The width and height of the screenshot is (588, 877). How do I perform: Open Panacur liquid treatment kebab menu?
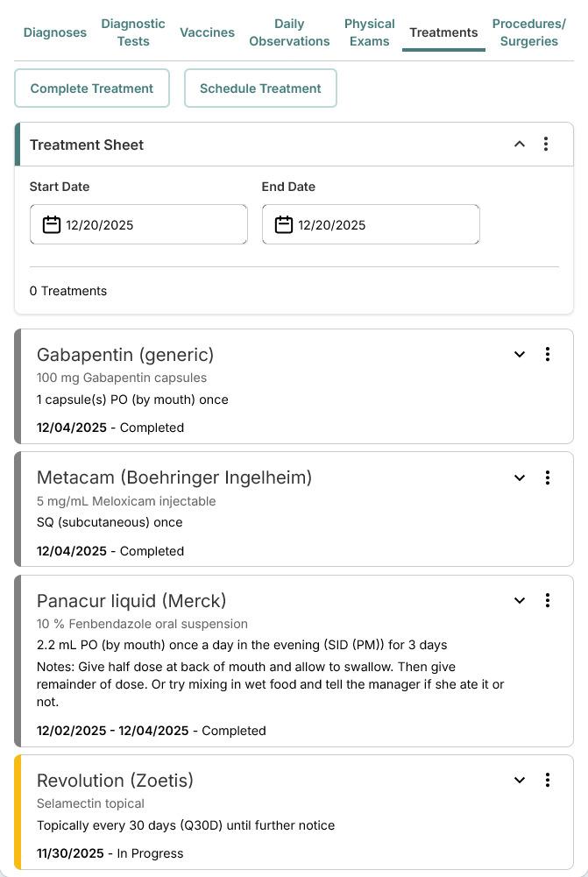pos(548,600)
